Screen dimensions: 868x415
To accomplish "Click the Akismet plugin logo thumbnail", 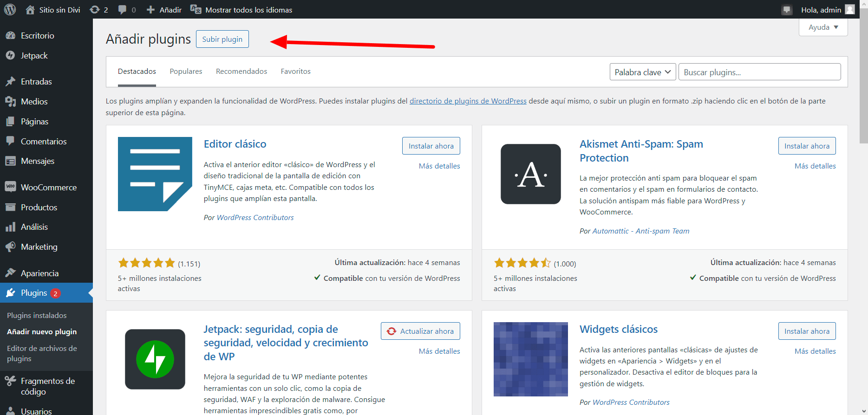I will (531, 174).
